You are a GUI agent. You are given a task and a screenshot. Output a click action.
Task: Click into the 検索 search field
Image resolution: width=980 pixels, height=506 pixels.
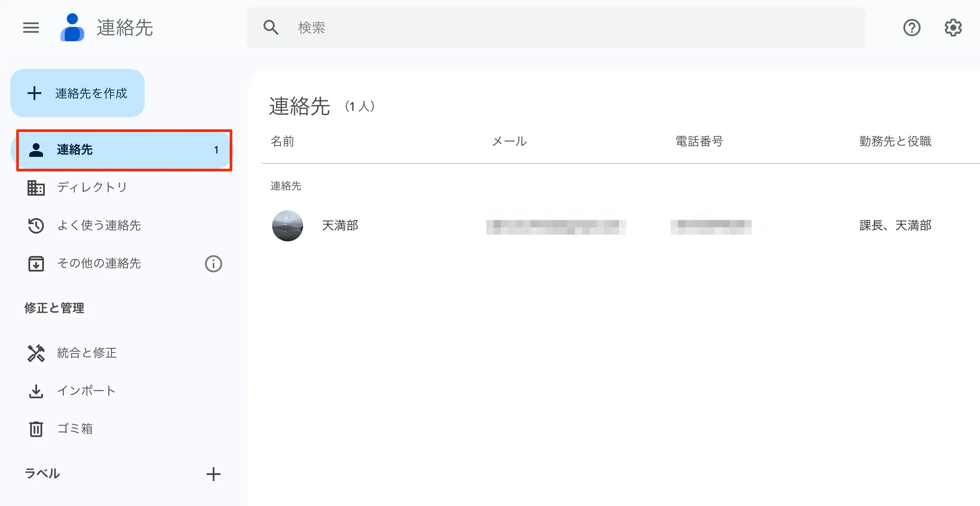coord(560,28)
